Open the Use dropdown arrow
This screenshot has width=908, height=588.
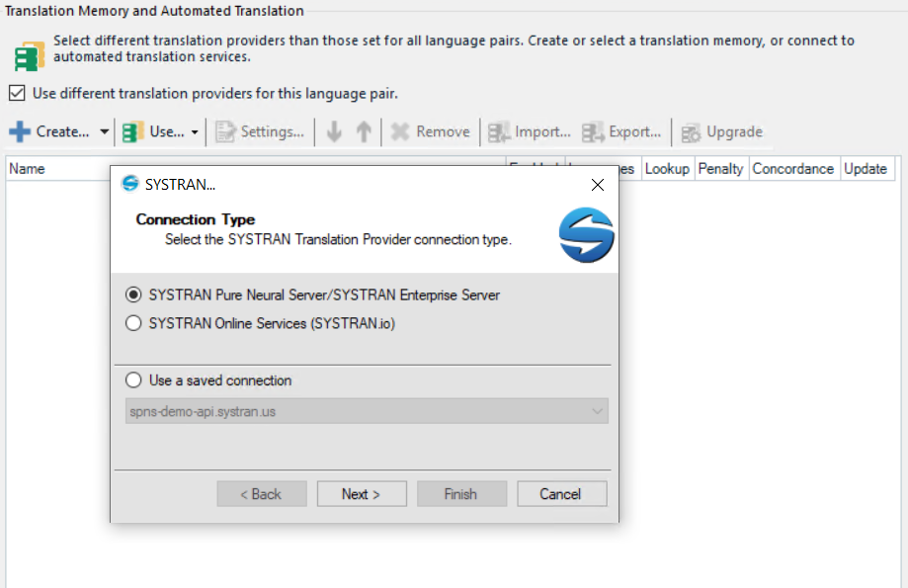pyautogui.click(x=195, y=132)
